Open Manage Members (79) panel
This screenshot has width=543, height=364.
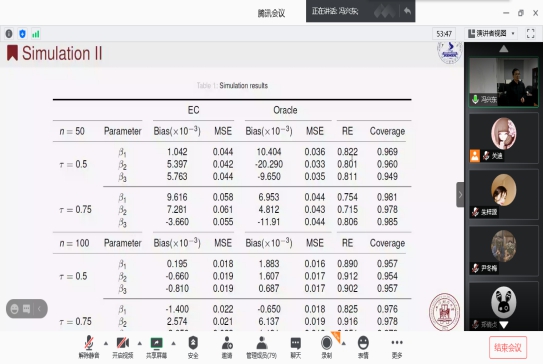tap(261, 347)
